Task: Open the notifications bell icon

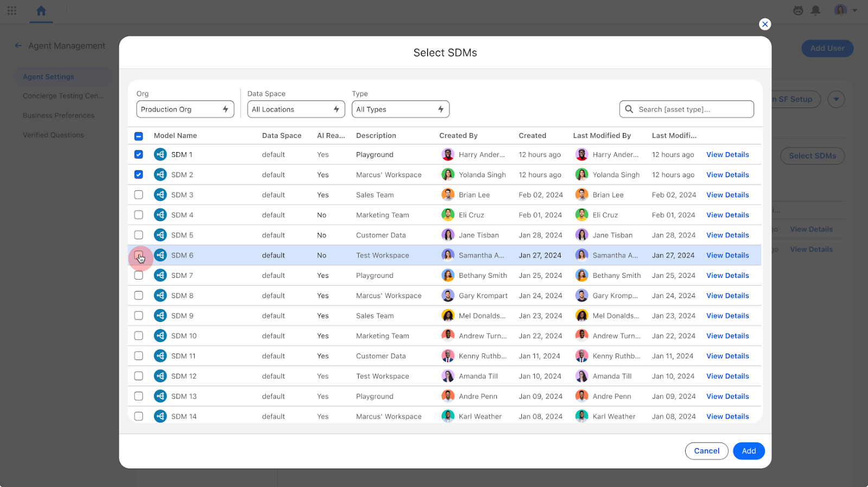Action: (x=815, y=10)
